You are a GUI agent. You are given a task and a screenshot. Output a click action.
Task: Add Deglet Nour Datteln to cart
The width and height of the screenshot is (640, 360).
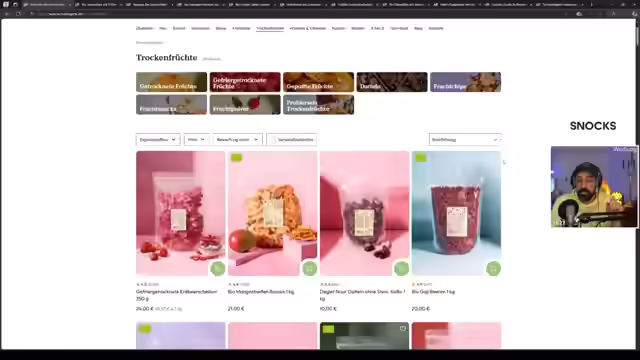tap(401, 269)
